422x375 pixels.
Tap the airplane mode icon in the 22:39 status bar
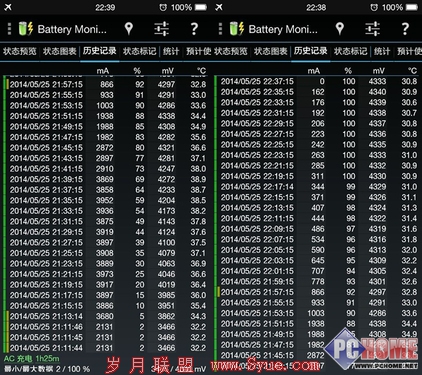8,7
